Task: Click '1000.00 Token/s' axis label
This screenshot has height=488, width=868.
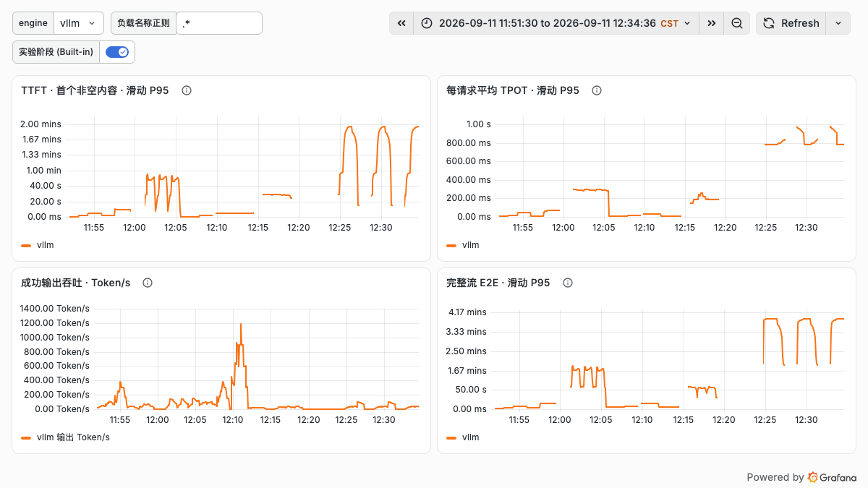Action: [x=56, y=337]
